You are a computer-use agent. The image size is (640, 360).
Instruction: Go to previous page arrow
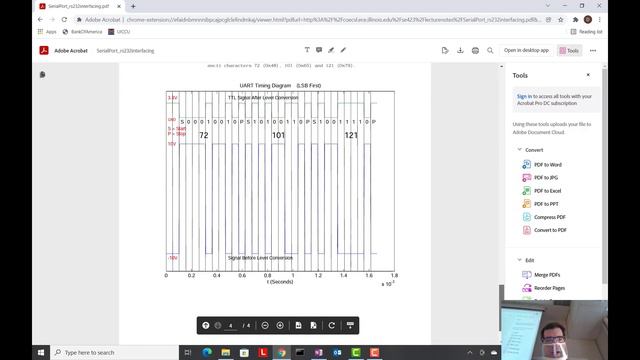tap(206, 325)
